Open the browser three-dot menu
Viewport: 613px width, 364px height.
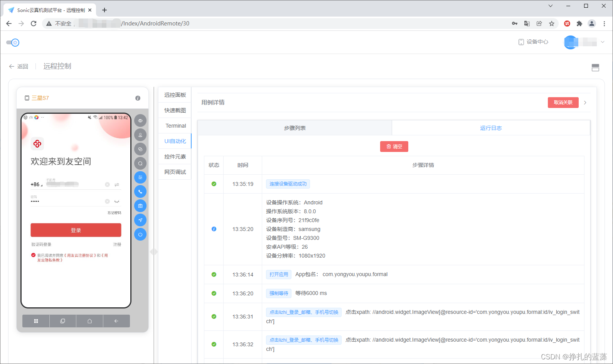pos(604,24)
